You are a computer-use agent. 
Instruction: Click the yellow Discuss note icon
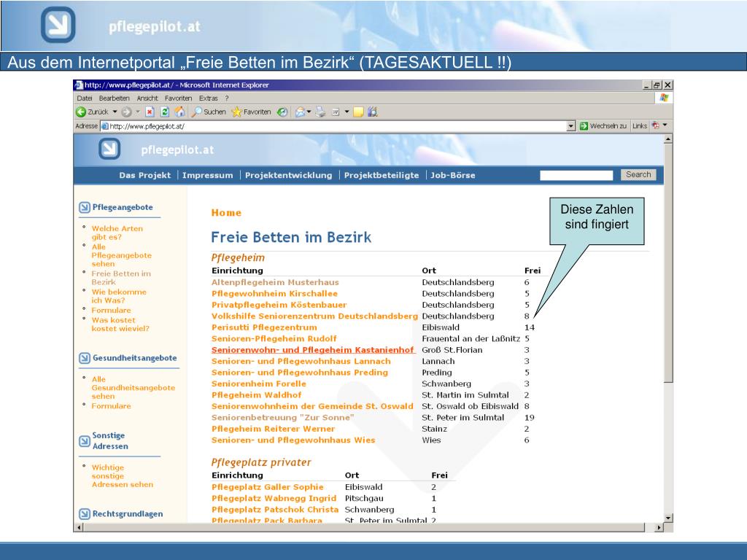click(x=358, y=112)
